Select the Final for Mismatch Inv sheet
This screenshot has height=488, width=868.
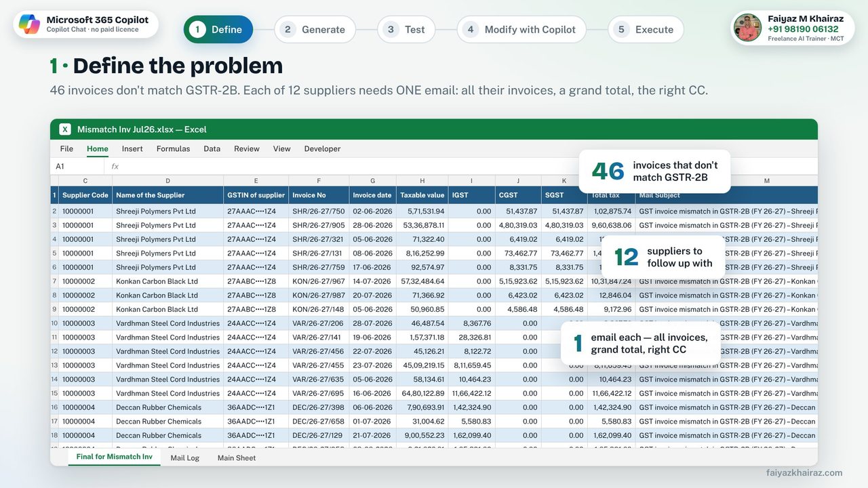pyautogui.click(x=114, y=457)
